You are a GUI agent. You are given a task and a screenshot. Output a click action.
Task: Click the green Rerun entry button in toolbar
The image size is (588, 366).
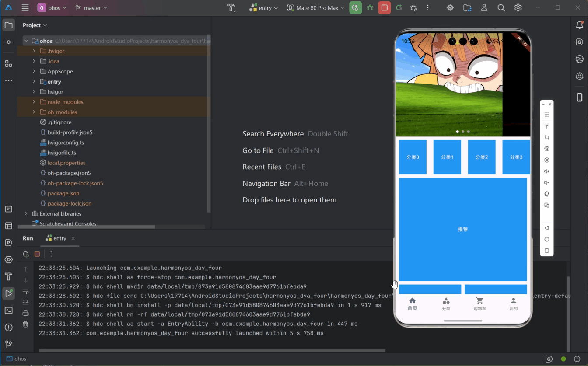pyautogui.click(x=355, y=8)
